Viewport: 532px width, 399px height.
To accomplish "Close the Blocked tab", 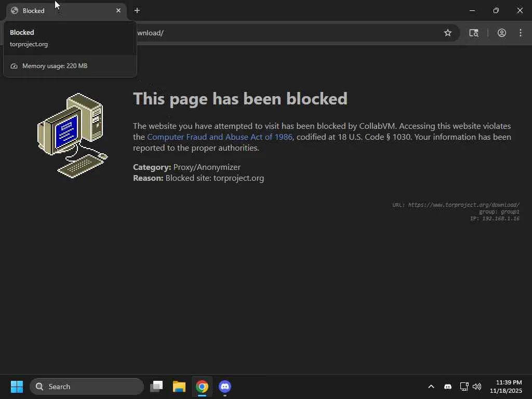I will (118, 10).
